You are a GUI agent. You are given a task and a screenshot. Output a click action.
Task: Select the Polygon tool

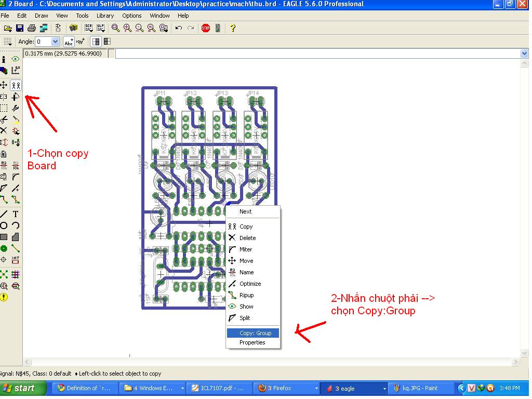pyautogui.click(x=15, y=237)
